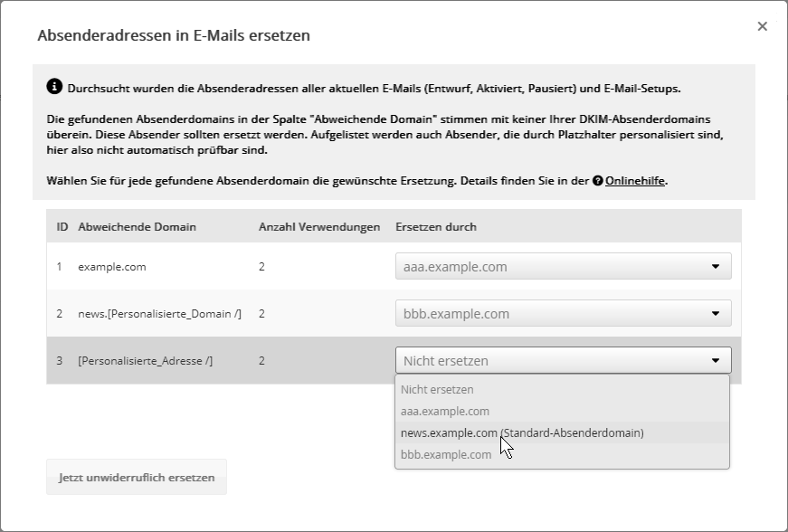Open the aaa.example.com replacement dropdown
The width and height of the screenshot is (788, 532).
[563, 267]
